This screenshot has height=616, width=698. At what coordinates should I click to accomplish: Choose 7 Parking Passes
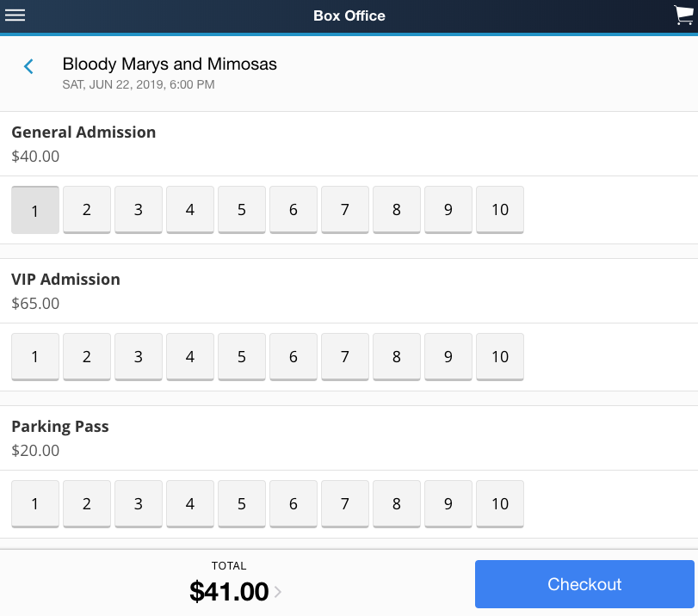coord(345,503)
